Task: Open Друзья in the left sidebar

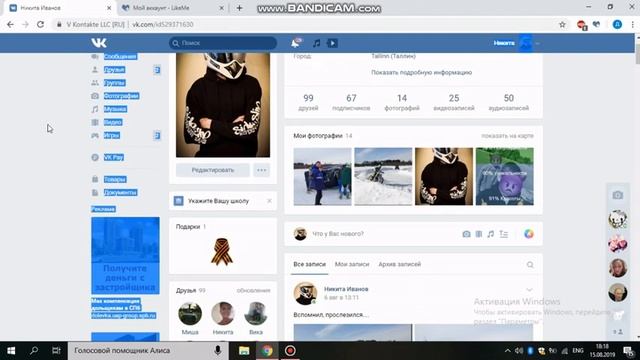Action: pyautogui.click(x=114, y=70)
